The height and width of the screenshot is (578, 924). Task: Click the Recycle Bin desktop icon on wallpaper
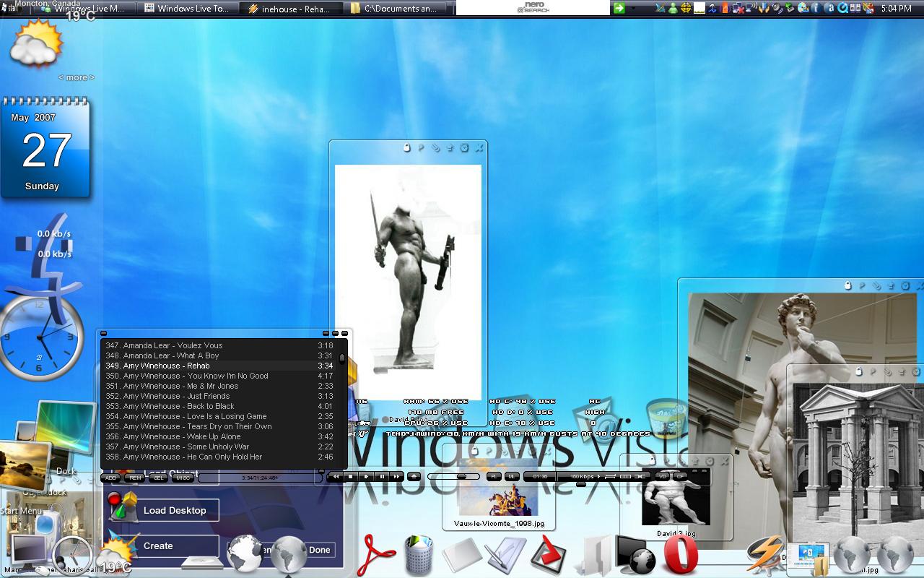666,419
